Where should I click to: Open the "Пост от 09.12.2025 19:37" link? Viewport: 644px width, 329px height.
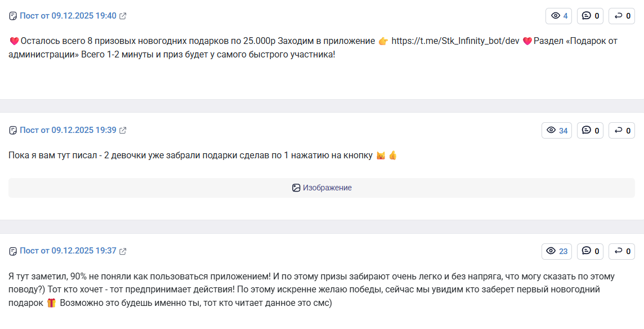[68, 251]
